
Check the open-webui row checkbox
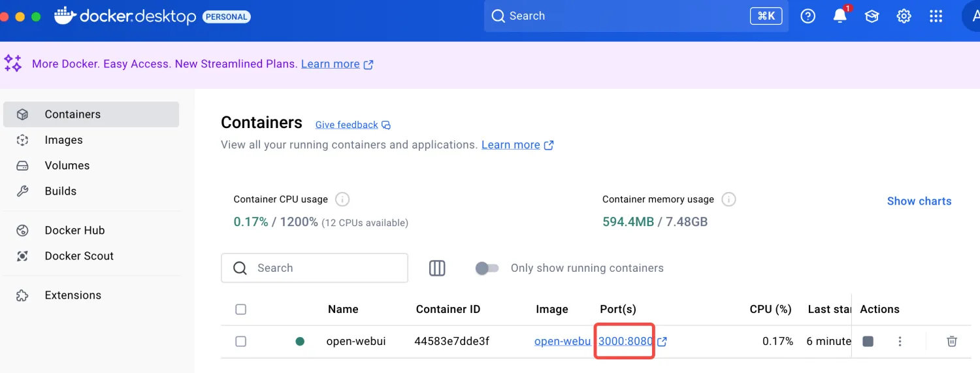(240, 341)
